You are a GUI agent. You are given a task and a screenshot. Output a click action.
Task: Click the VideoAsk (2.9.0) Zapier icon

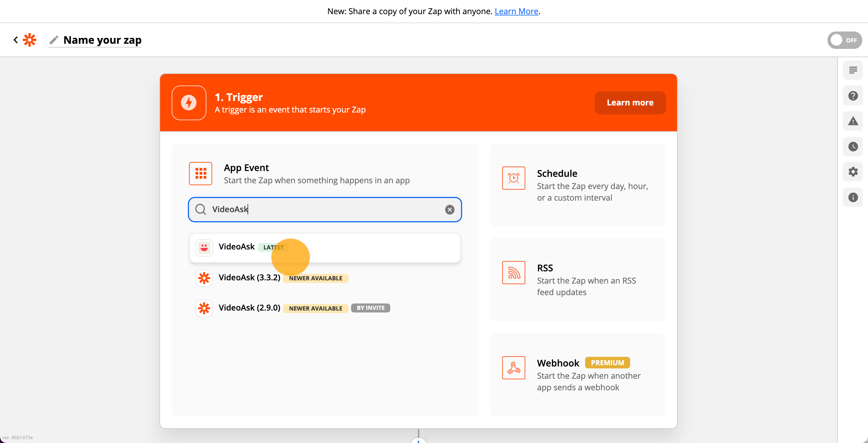tap(204, 308)
